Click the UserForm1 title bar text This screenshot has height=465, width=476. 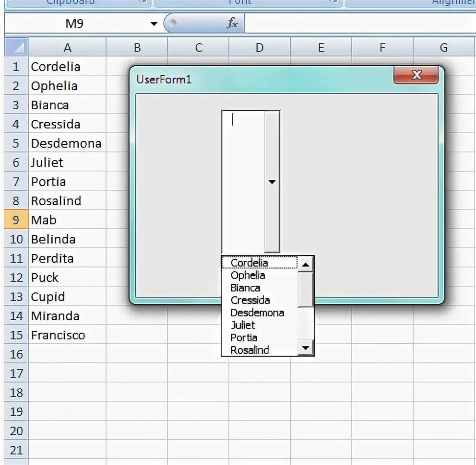[x=164, y=80]
